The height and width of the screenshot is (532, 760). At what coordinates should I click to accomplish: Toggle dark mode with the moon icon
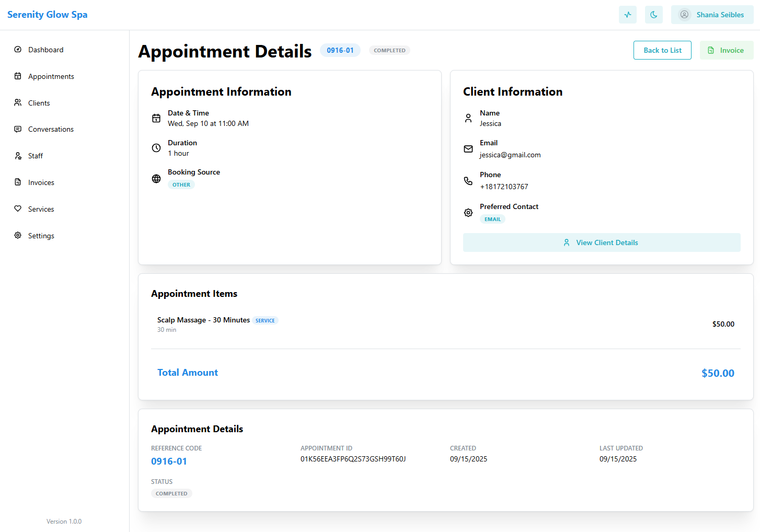coord(653,15)
